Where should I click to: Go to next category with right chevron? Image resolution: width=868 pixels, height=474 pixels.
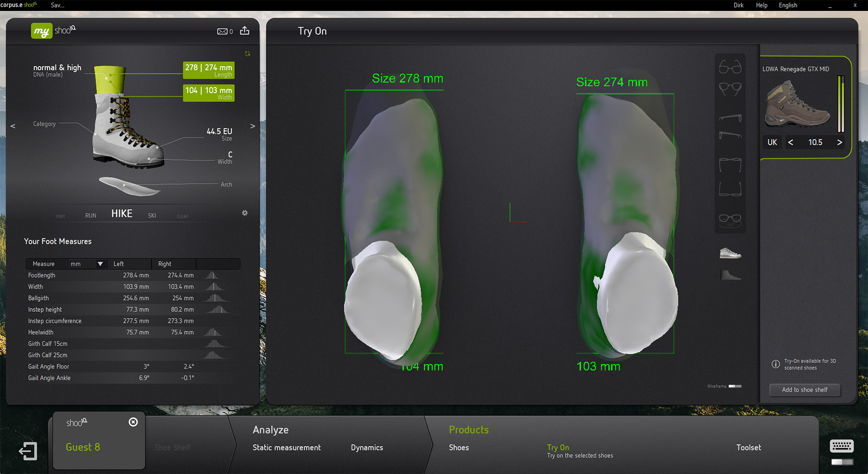[x=253, y=126]
